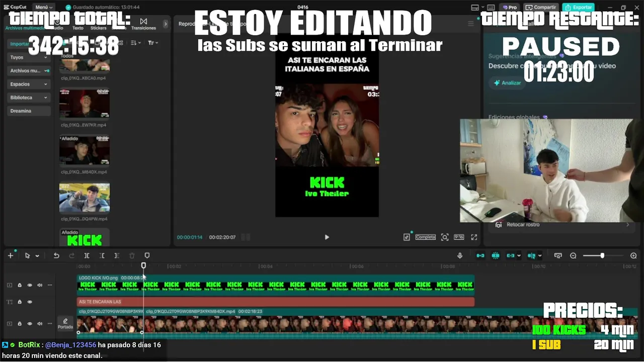Enter fullscreen preview mode

474,237
